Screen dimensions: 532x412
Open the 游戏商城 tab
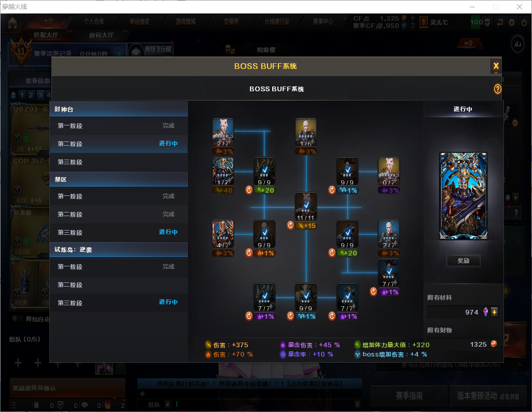(x=186, y=22)
